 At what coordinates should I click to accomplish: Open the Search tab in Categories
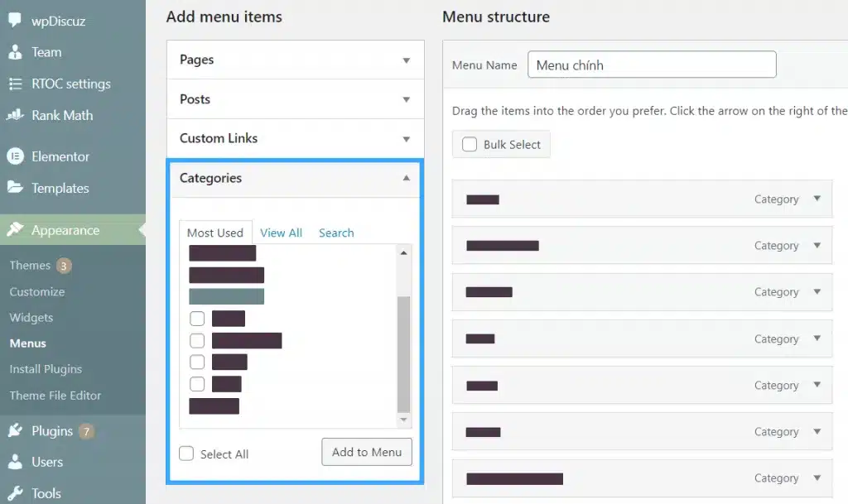point(336,233)
